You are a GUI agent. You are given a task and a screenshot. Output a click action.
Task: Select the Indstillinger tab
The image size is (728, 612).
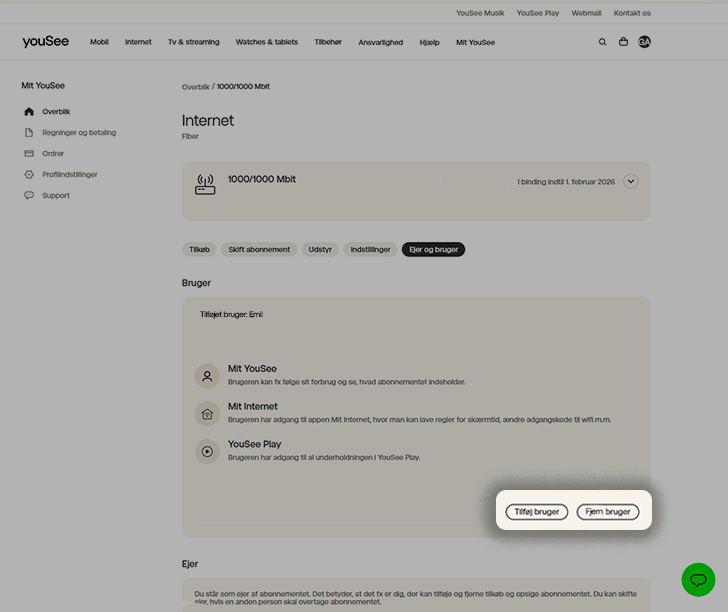point(370,249)
